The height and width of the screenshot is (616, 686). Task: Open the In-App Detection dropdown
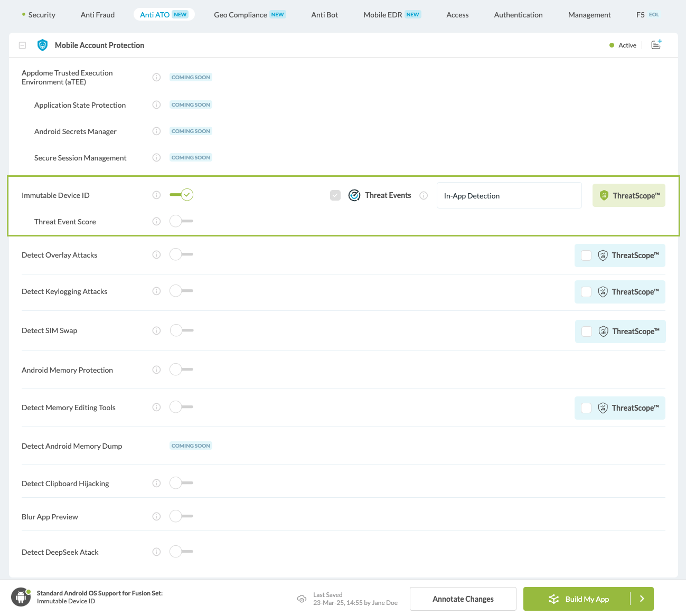[x=509, y=195]
